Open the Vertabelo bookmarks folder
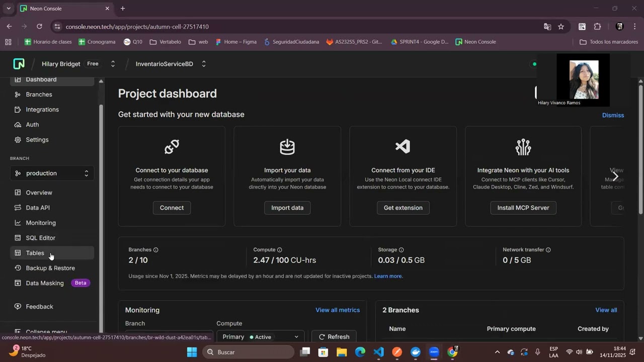This screenshot has width=644, height=362. [166, 42]
